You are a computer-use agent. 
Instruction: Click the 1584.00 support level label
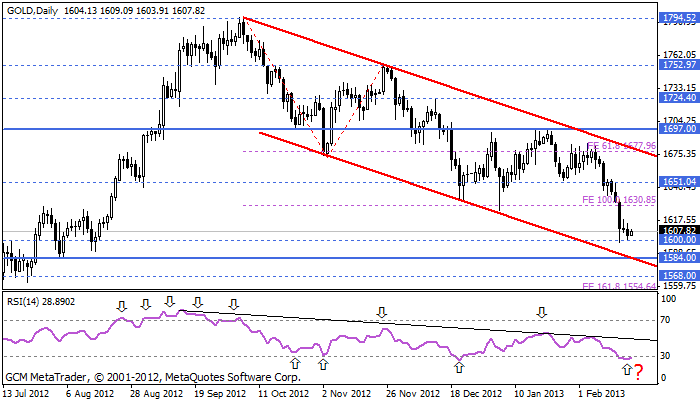(679, 257)
